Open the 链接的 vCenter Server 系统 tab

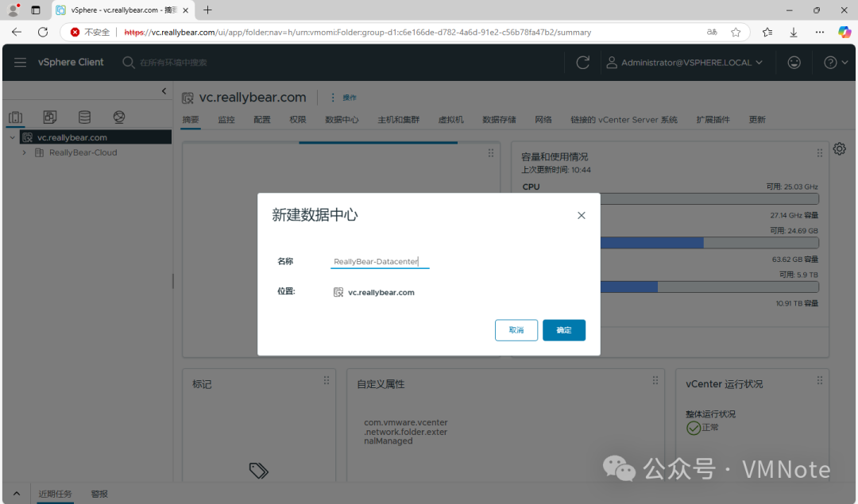pos(624,120)
